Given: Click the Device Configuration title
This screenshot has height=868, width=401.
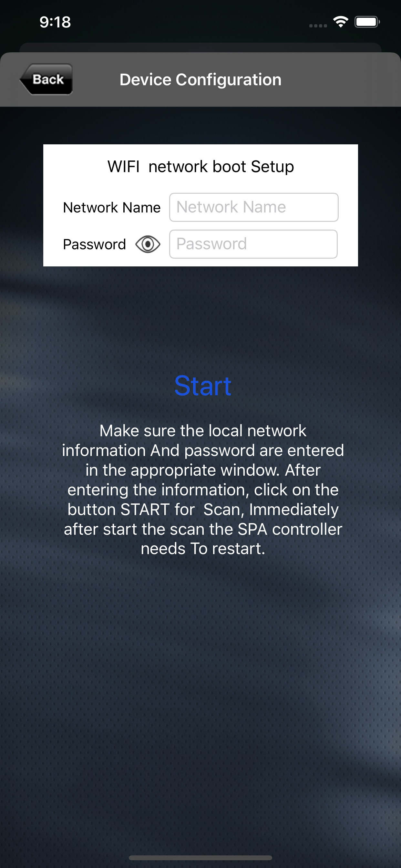Looking at the screenshot, I should [x=200, y=79].
